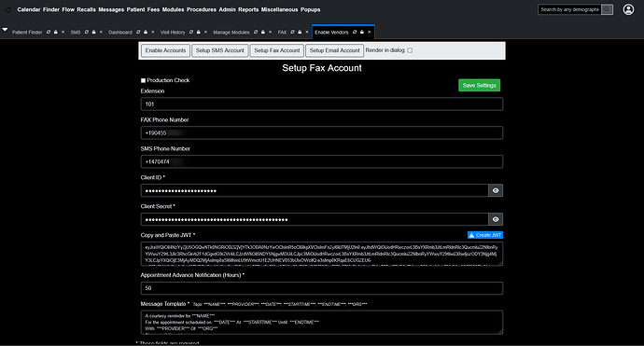Screen dimensions: 644x346
Task: Click the Copy and Paste JWT textarea
Action: [x=322, y=254]
